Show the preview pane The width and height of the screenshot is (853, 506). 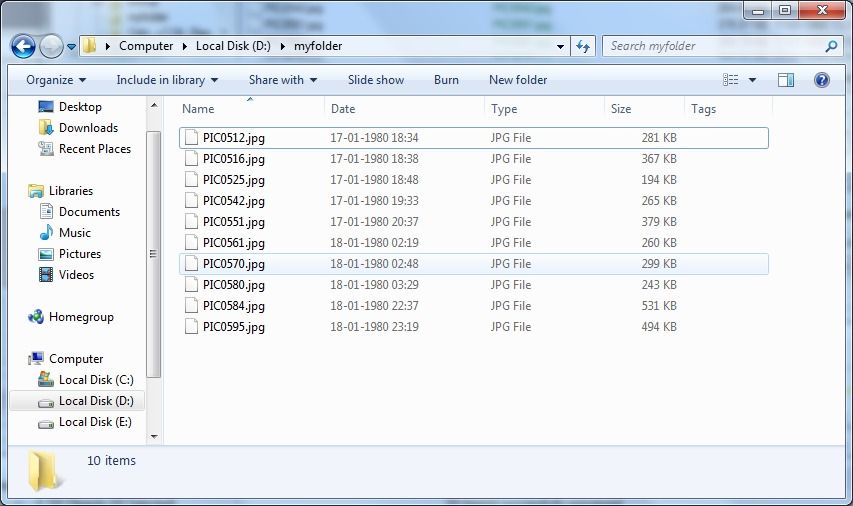pyautogui.click(x=786, y=80)
